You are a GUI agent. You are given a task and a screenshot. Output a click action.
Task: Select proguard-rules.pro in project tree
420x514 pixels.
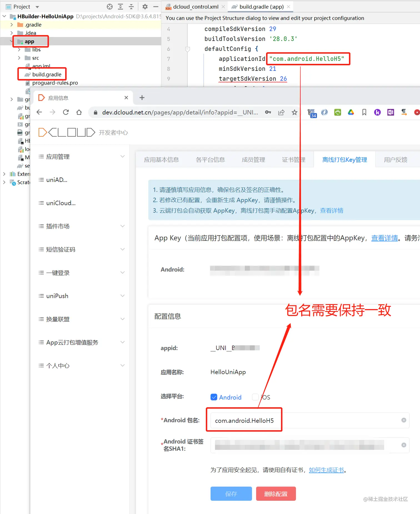click(x=55, y=83)
